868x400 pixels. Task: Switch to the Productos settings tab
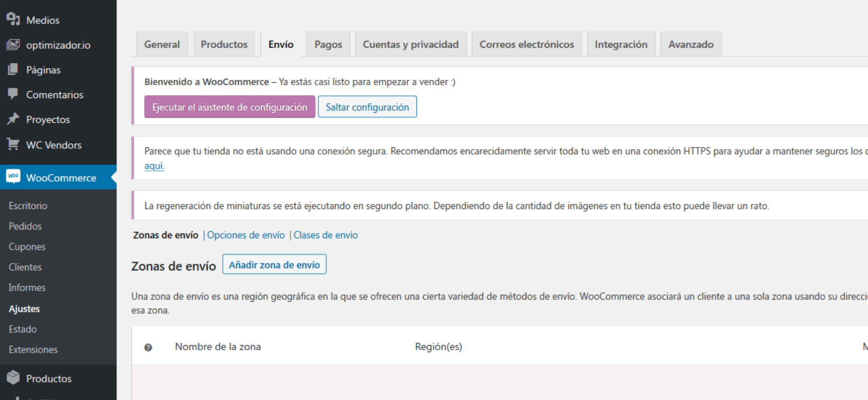tap(224, 44)
